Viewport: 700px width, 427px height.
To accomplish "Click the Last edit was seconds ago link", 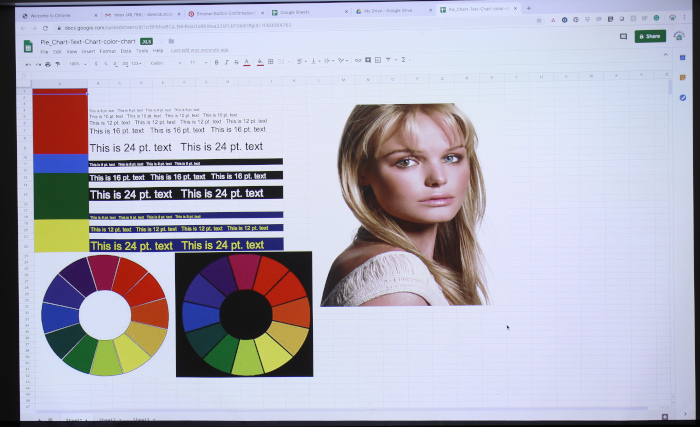I will pyautogui.click(x=199, y=50).
